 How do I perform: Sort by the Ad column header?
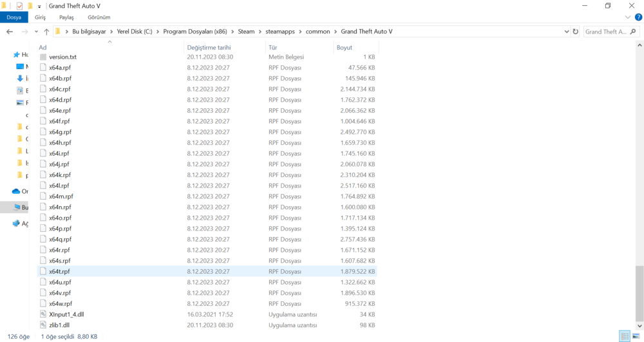(43, 47)
